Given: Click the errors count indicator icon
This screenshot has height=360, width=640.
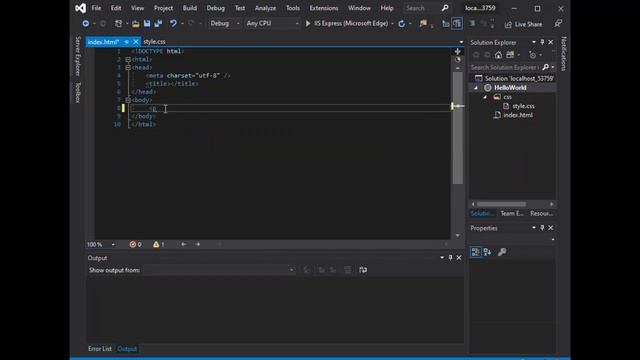Looking at the screenshot, I should pyautogui.click(x=133, y=244).
